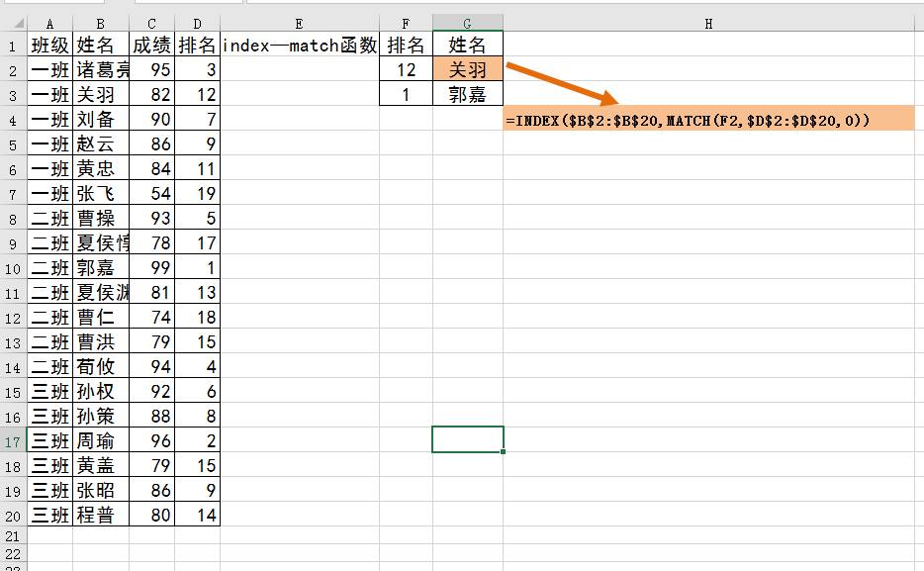The image size is (924, 571).
Task: Click the 班级 header cell in column A
Action: coord(47,45)
